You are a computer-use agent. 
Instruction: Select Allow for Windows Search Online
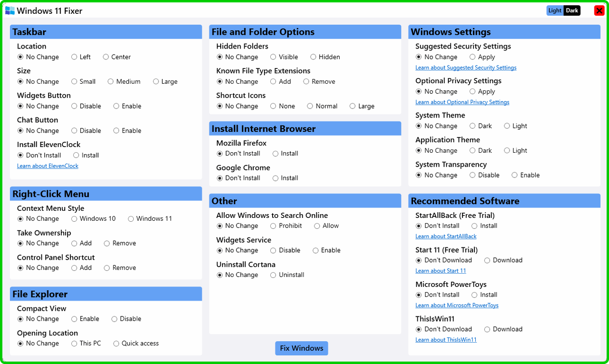326,226
